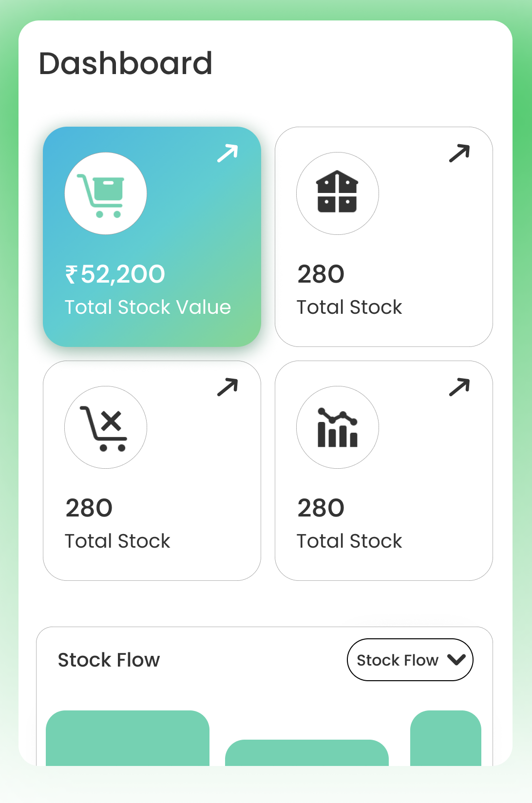
Task: Open the Total Stock Value card arrow
Action: coord(228,153)
